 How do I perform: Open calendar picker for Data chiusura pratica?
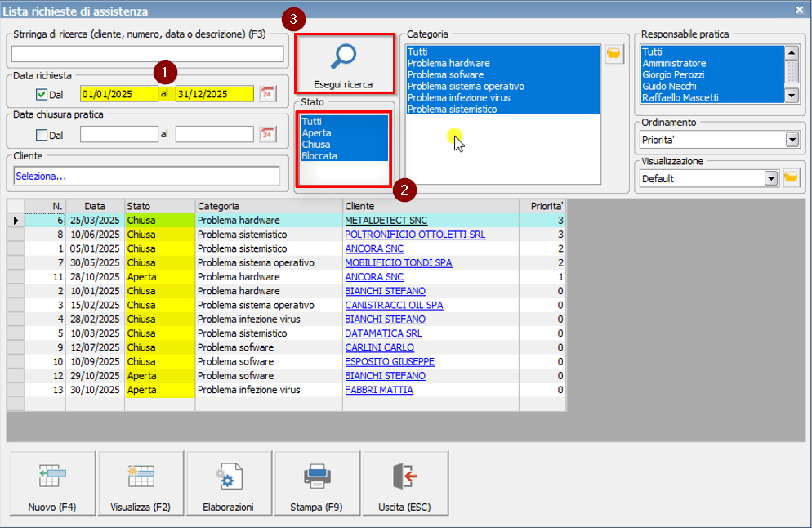click(x=267, y=134)
